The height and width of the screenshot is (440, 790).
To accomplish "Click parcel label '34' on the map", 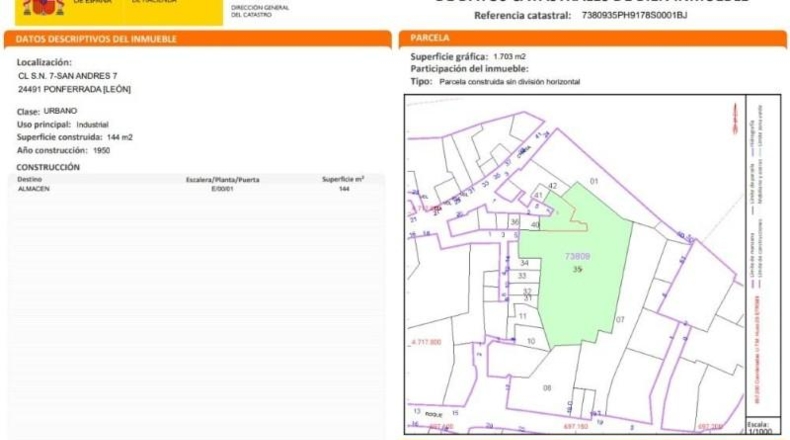I will pos(524,263).
